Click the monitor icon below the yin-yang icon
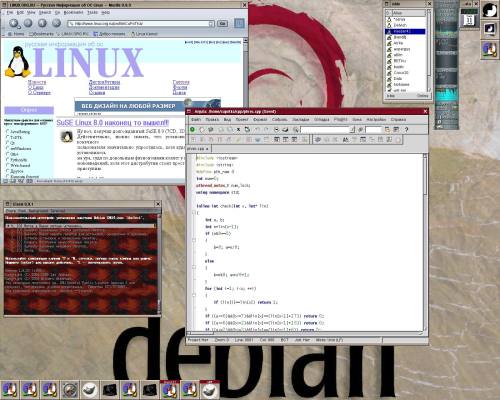The height and width of the screenshot is (400, 500). click(489, 29)
